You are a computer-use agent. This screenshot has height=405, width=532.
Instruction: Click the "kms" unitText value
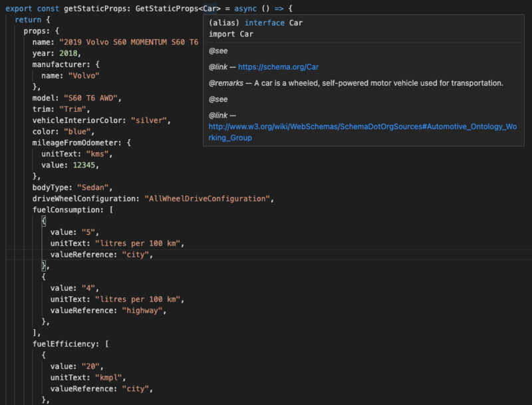click(97, 154)
